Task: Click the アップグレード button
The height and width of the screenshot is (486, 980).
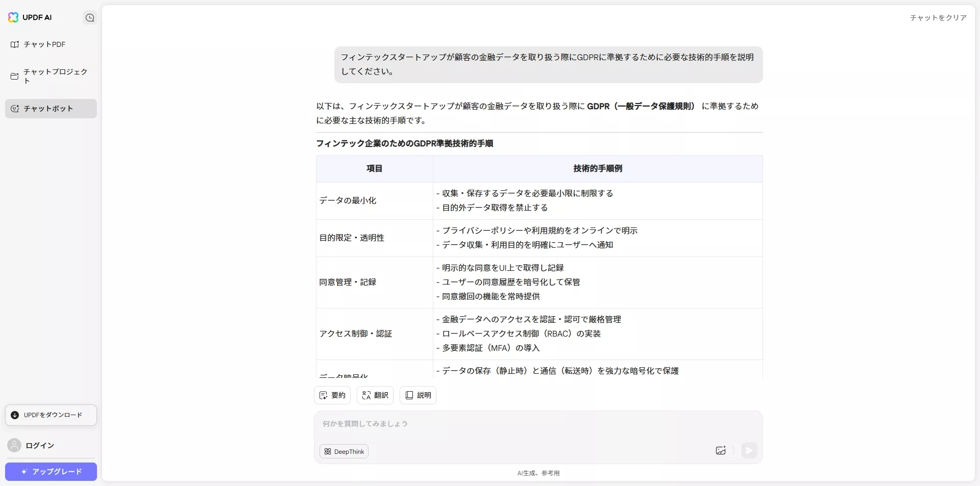Action: point(51,472)
